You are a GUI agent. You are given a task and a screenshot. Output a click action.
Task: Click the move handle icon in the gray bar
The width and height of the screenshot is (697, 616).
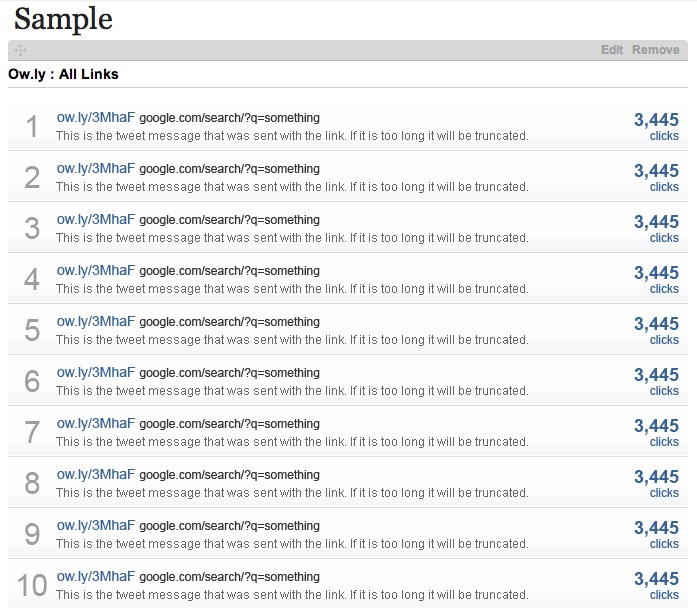(x=20, y=50)
